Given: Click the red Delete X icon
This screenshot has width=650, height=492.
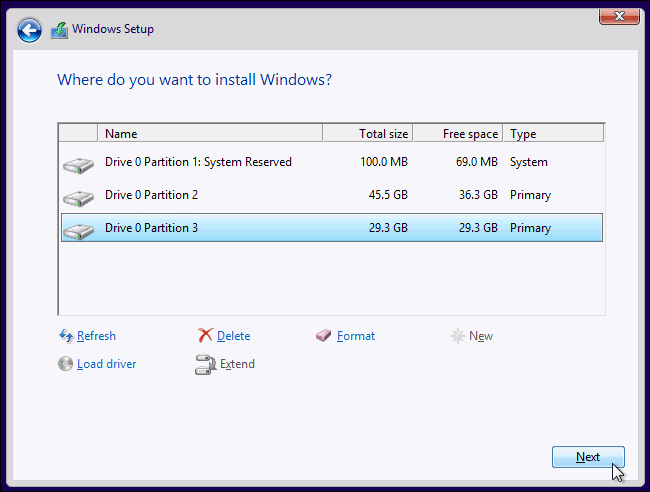Looking at the screenshot, I should coord(205,336).
